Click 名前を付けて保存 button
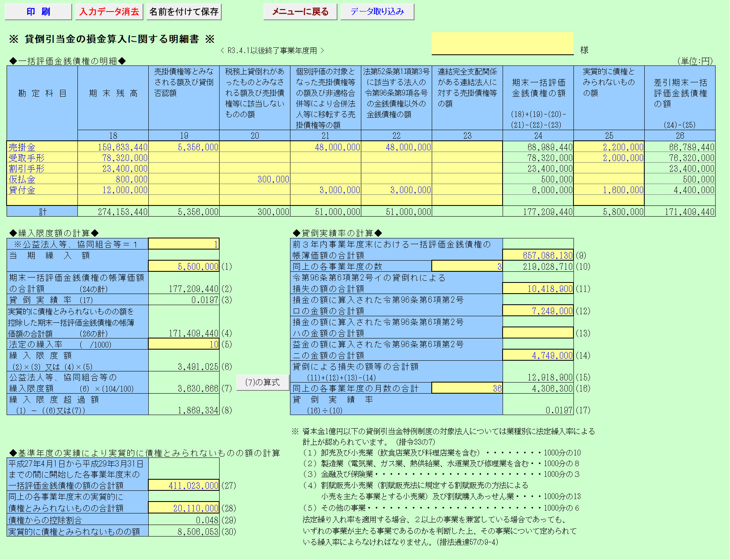The image size is (730, 560). (x=184, y=12)
